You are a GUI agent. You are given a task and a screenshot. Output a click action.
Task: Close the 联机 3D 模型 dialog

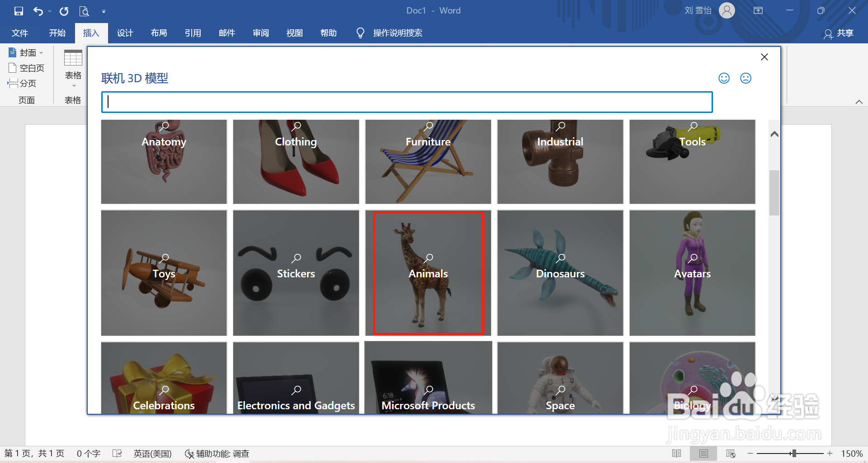tap(764, 57)
